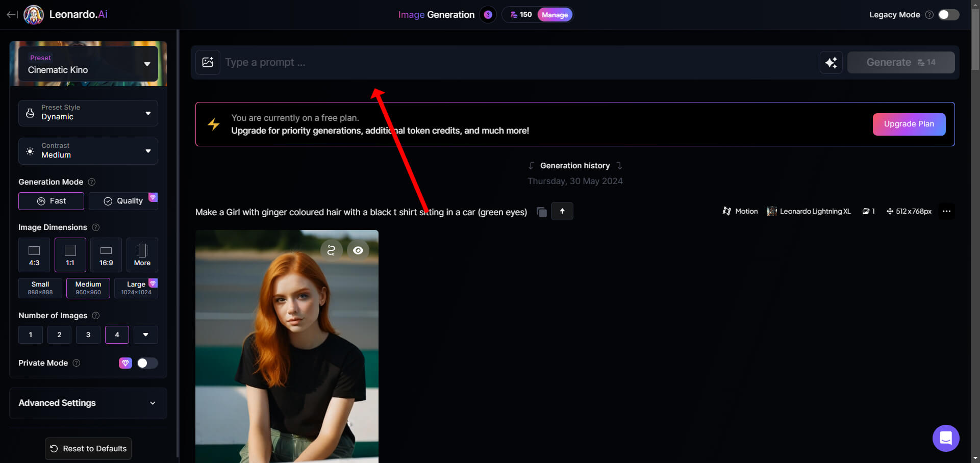Click the Thursday, 30 May 2024 date label

pos(575,181)
